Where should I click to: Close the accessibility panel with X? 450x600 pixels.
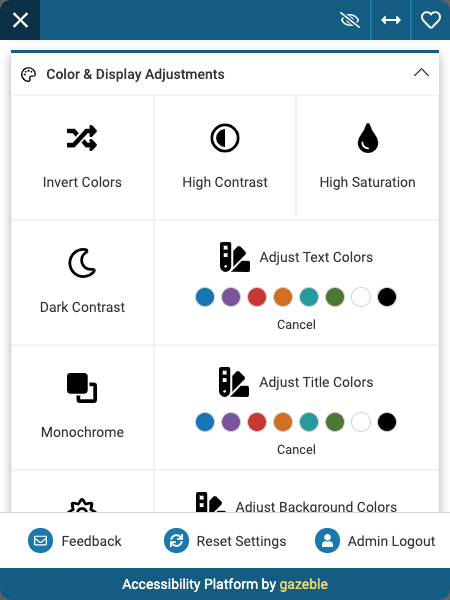point(20,20)
